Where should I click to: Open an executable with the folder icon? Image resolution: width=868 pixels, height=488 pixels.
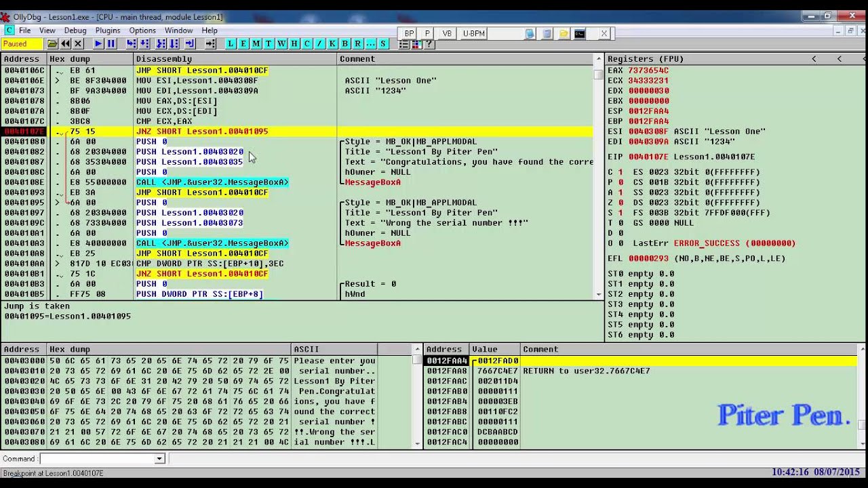[52, 43]
